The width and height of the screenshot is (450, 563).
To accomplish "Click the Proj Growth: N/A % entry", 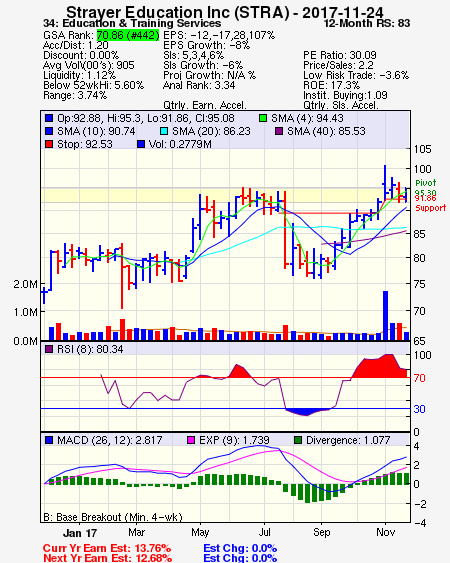I will coord(209,75).
